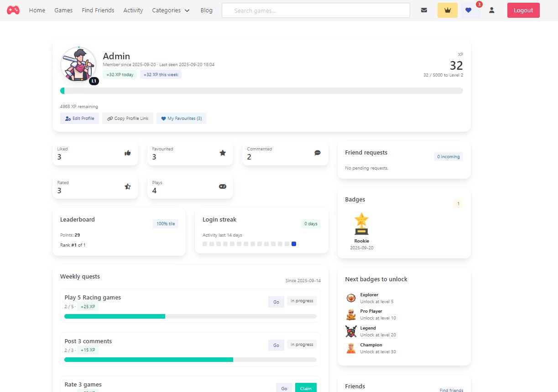
Task: Click the Search games field
Action: pos(316,10)
